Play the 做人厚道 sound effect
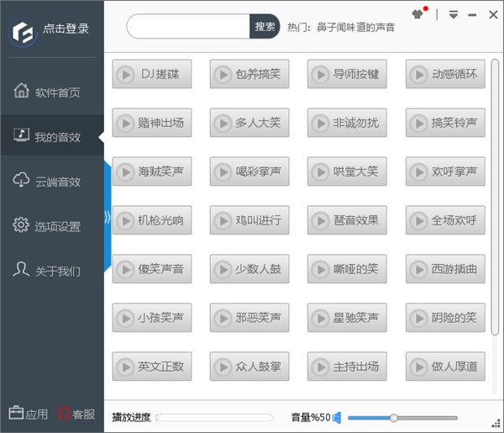The image size is (504, 433). click(x=445, y=367)
